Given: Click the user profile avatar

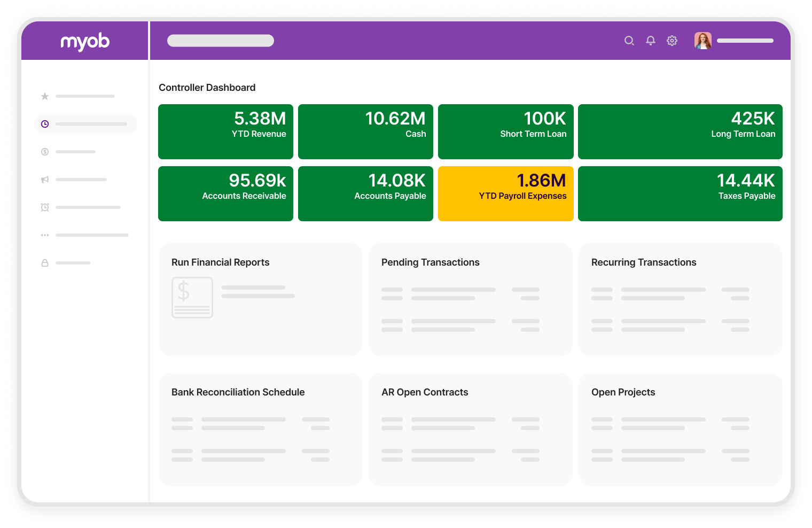Looking at the screenshot, I should tap(703, 40).
